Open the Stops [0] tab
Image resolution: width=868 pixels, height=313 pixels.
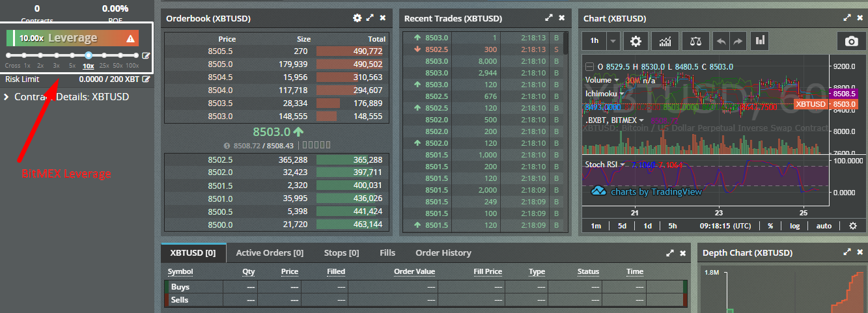(341, 252)
